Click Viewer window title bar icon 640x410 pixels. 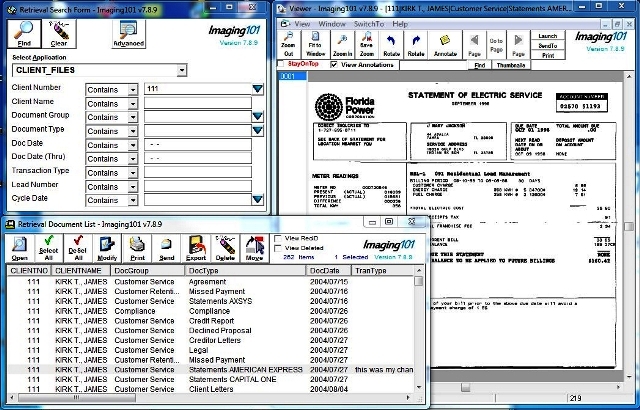282,8
